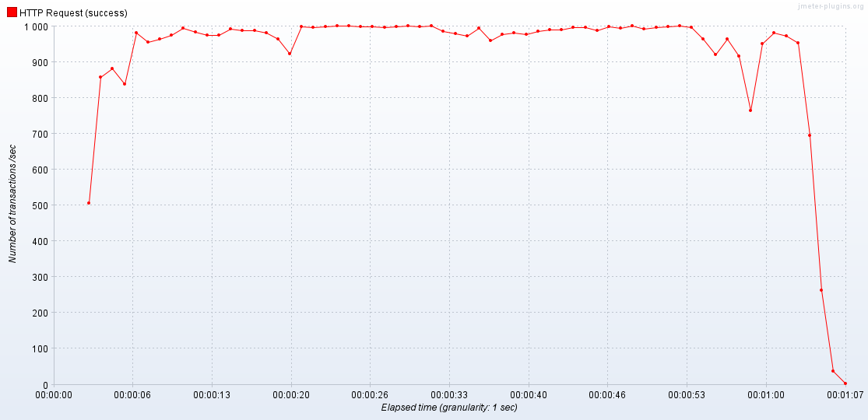Click the x-axis time label 00:00:46
868x420 pixels.
click(x=608, y=395)
